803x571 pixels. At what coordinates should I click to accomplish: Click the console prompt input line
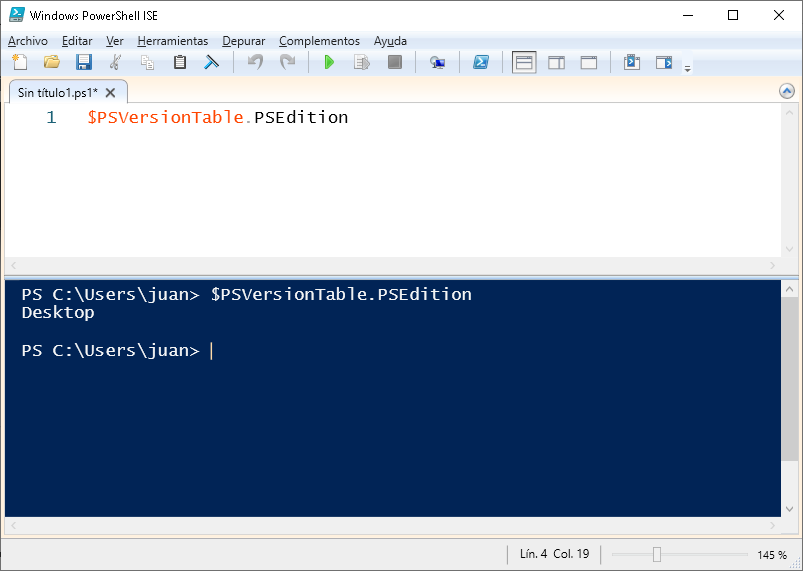tap(117, 351)
